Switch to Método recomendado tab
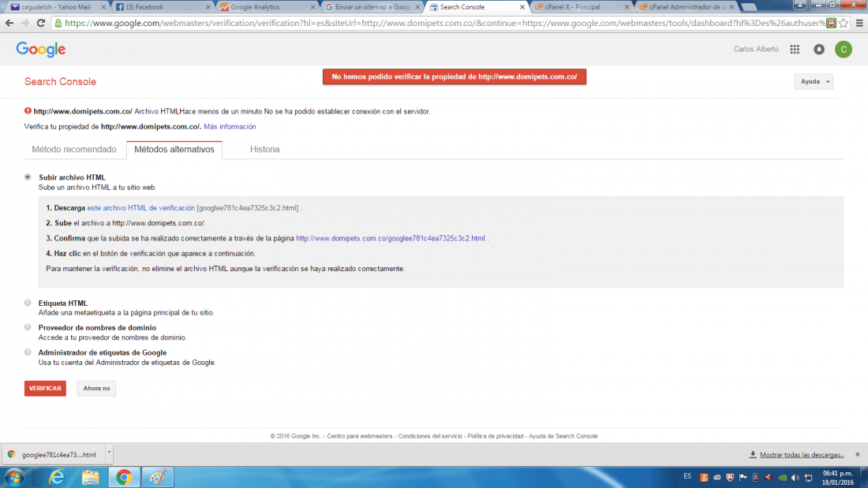868x488 pixels. (74, 149)
